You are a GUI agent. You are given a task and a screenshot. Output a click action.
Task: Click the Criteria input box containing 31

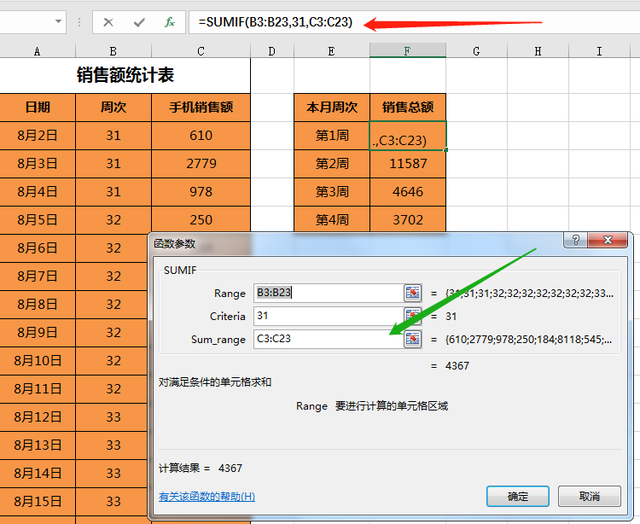[325, 316]
